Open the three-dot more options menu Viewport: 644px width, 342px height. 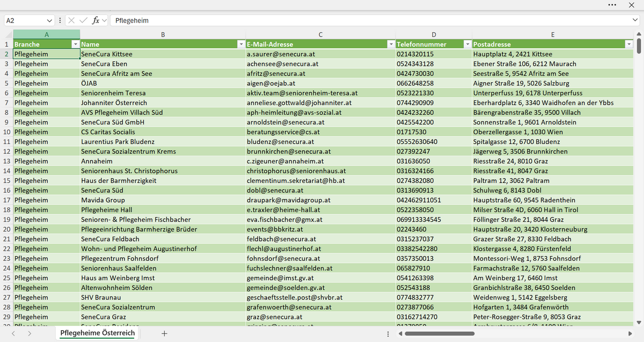tap(612, 5)
